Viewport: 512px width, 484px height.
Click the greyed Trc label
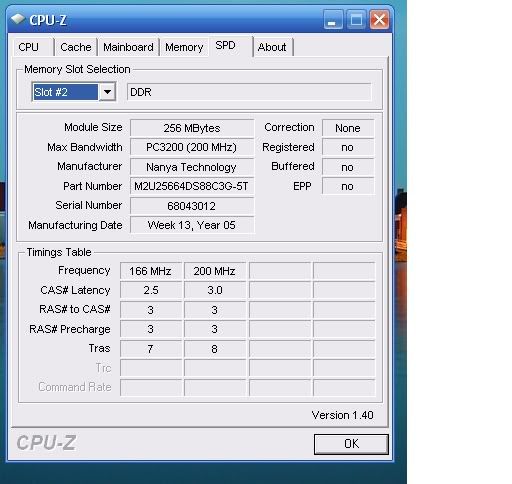[103, 368]
